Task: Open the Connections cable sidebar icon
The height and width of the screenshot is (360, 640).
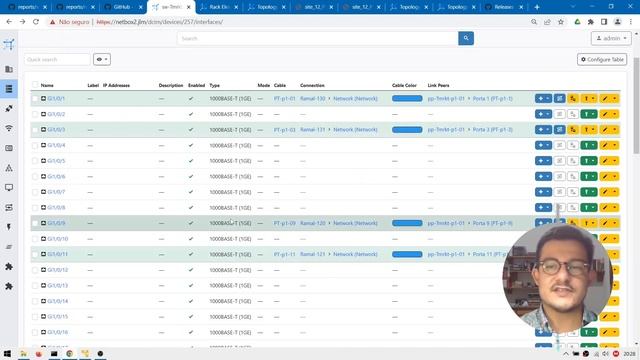Action: tap(9, 109)
